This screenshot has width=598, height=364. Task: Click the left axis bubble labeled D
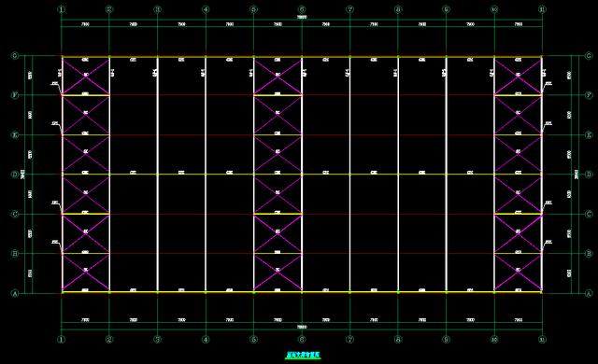pos(15,175)
